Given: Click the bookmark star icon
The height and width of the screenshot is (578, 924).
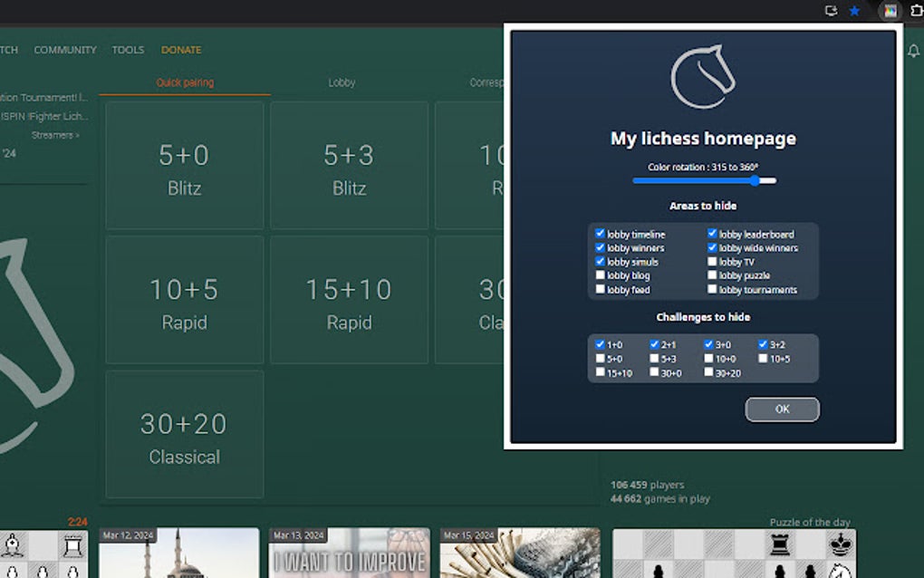Looking at the screenshot, I should 854,11.
